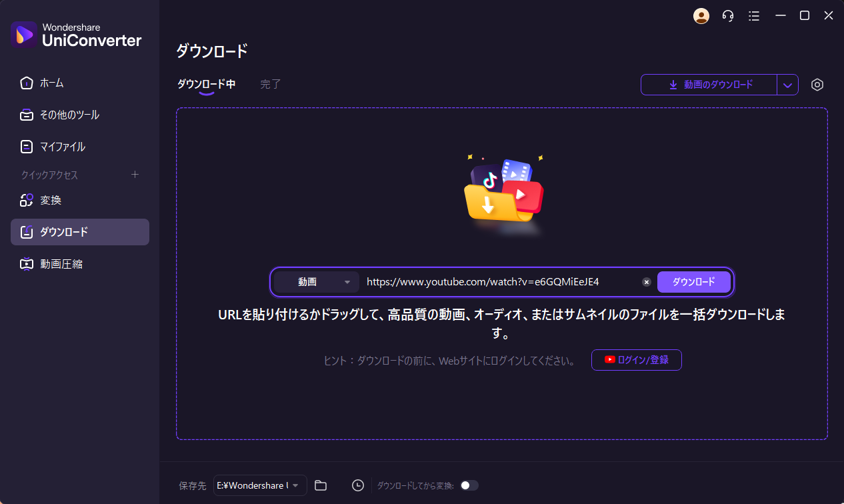Click the URL input field
The height and width of the screenshot is (504, 844).
[501, 282]
